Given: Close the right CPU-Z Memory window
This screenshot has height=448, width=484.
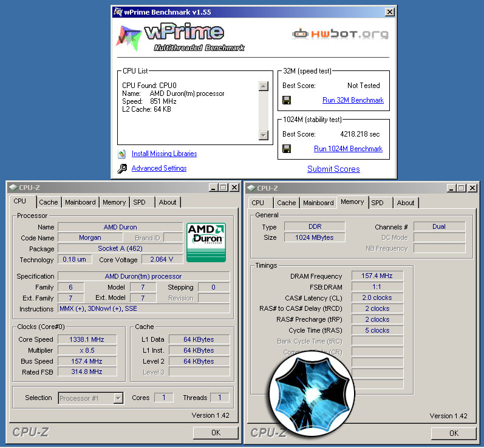Looking at the screenshot, I should (x=472, y=188).
